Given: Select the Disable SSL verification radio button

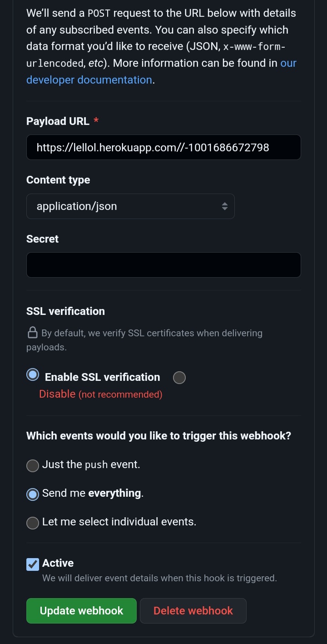Looking at the screenshot, I should point(179,378).
